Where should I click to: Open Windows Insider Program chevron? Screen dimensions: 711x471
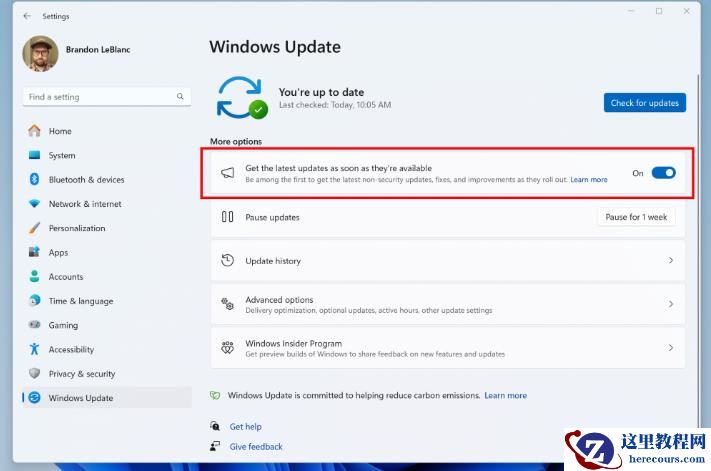(671, 348)
